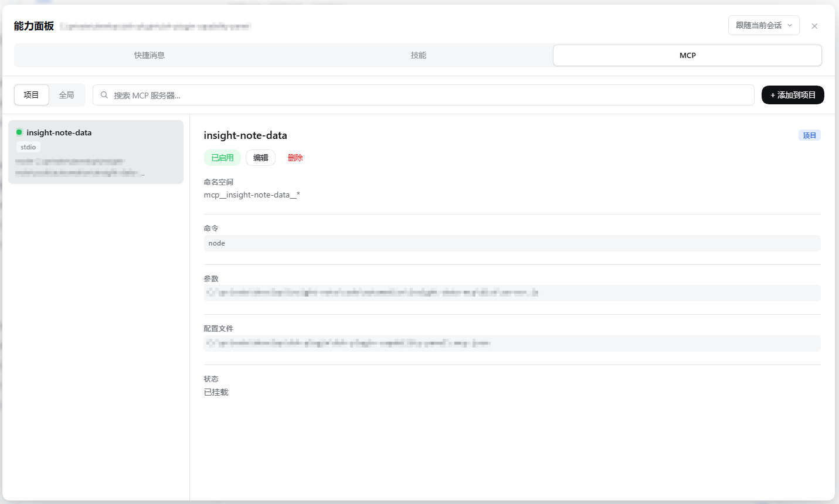
Task: Switch to the 快捷消息 tab
Action: pyautogui.click(x=149, y=55)
